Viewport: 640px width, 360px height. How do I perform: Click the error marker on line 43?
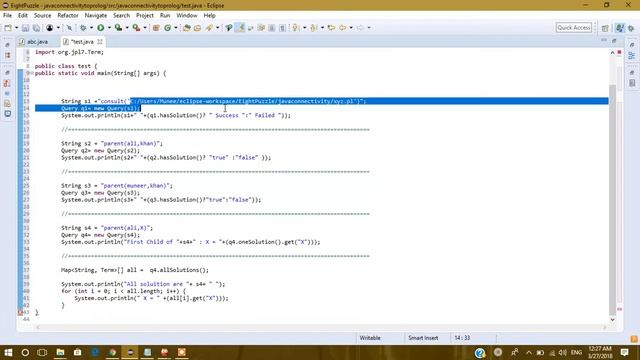20,312
